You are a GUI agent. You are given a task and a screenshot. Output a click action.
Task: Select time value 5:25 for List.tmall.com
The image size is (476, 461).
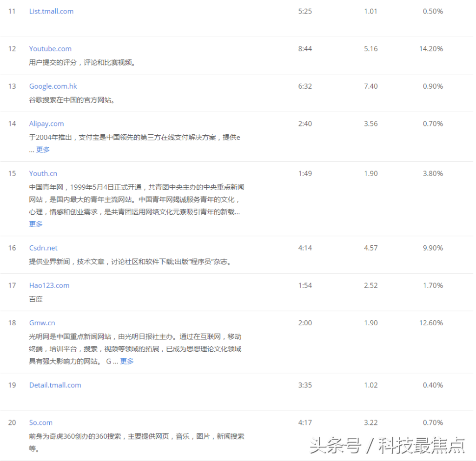pyautogui.click(x=305, y=11)
